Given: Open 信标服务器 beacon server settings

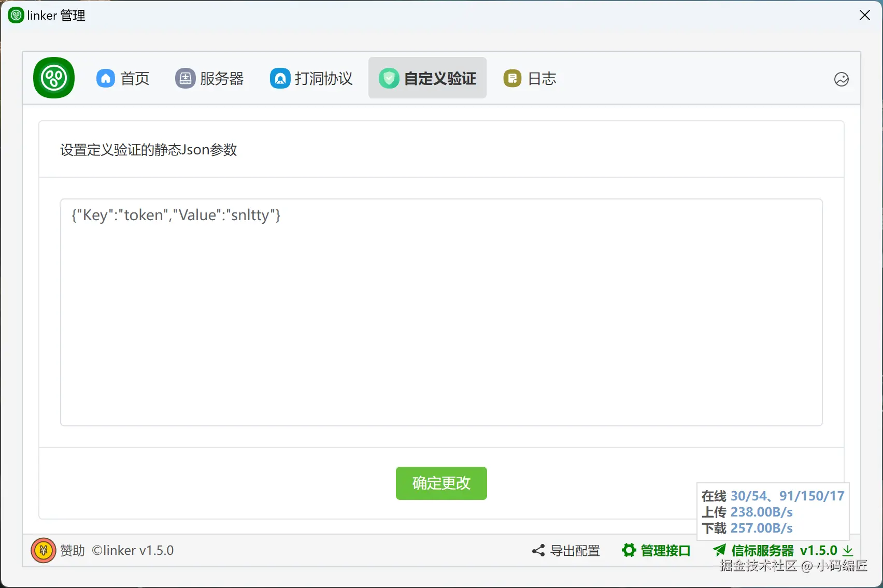Looking at the screenshot, I should [762, 551].
